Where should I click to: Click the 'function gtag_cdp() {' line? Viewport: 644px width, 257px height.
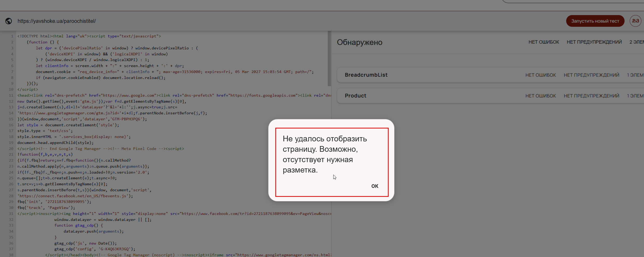click(79, 225)
